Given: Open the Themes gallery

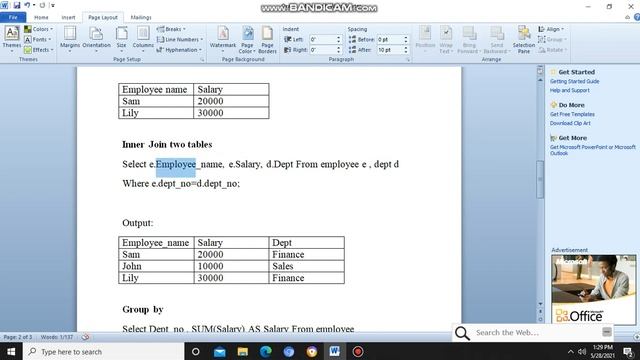Looking at the screenshot, I should click(11, 39).
